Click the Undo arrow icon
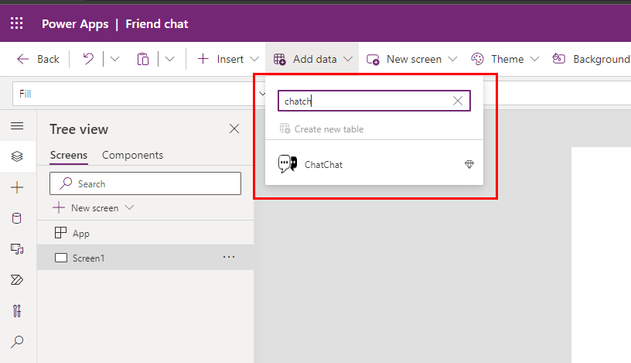Screen dimensions: 631x363 [x=88, y=59]
